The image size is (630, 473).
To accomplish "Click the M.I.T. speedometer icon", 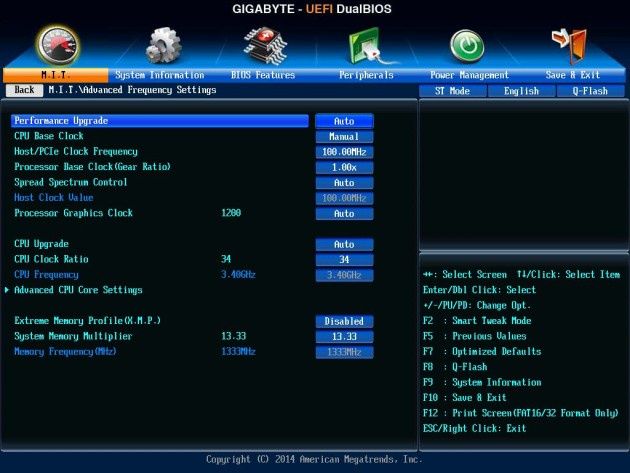I will 58,45.
